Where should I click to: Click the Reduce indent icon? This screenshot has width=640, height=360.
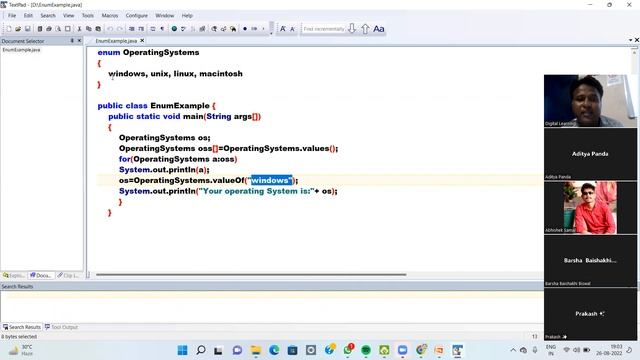[131, 29]
